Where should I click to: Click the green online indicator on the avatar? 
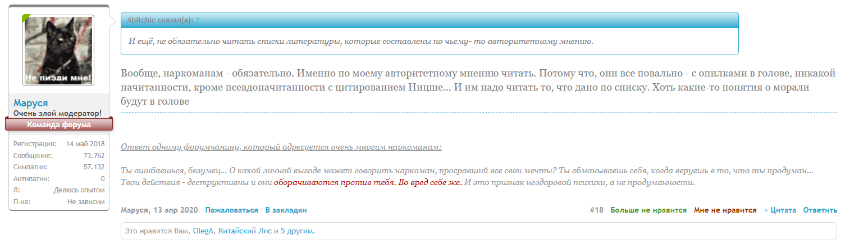pyautogui.click(x=25, y=18)
